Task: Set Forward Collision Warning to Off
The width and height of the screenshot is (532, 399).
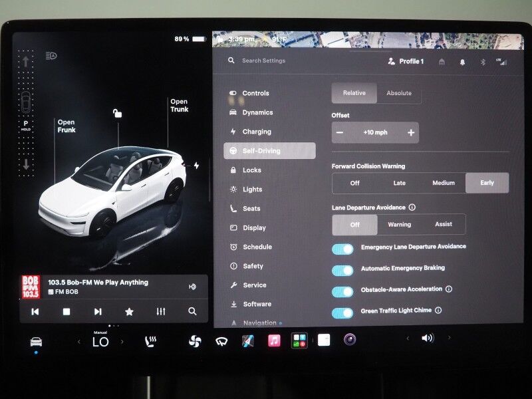Action: coord(354,183)
